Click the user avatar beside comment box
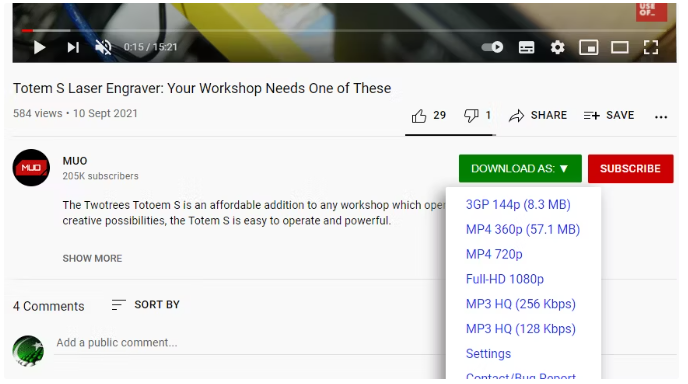This screenshot has height=384, width=688. click(28, 351)
